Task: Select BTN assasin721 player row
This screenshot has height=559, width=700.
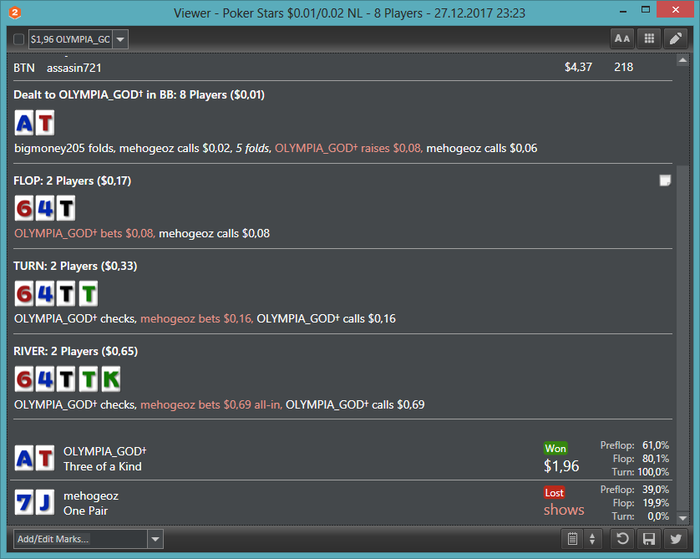Action: coord(342,67)
